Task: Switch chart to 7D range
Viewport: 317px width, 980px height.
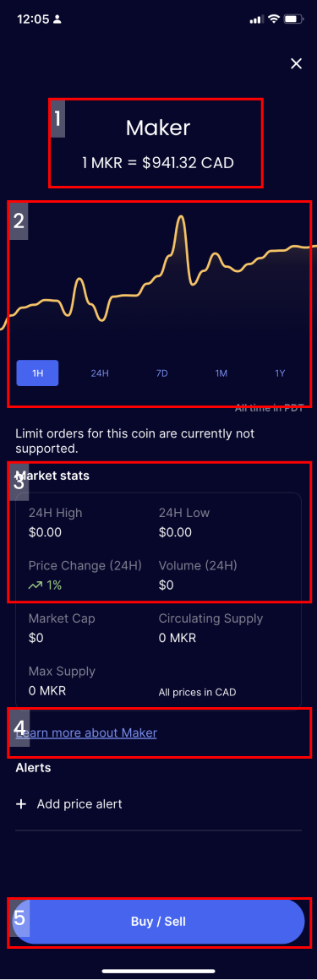Action: tap(162, 373)
